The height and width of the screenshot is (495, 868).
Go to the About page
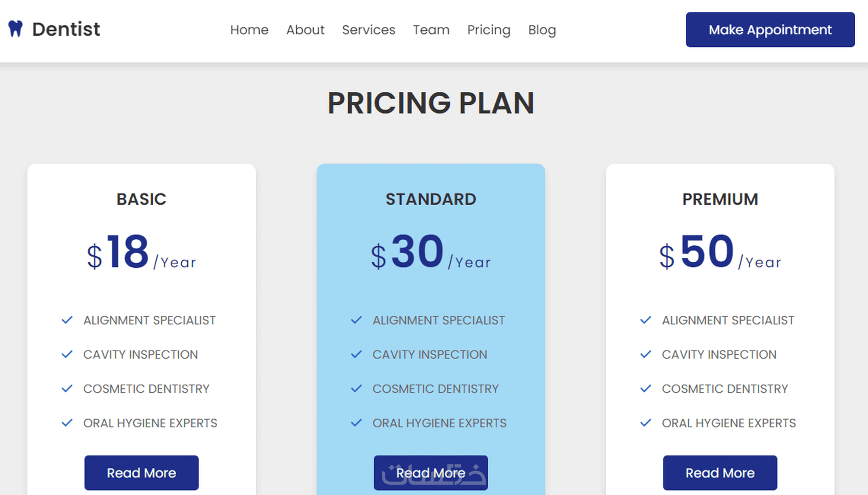(305, 30)
